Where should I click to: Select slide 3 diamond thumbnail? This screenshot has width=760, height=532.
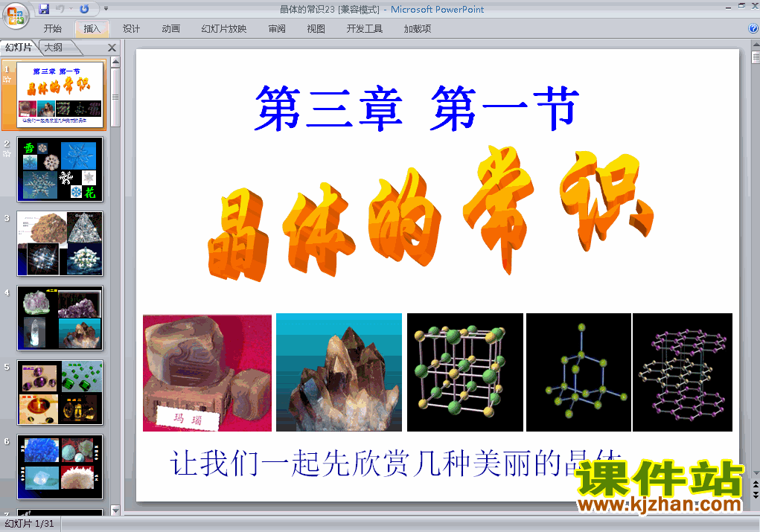tap(60, 244)
